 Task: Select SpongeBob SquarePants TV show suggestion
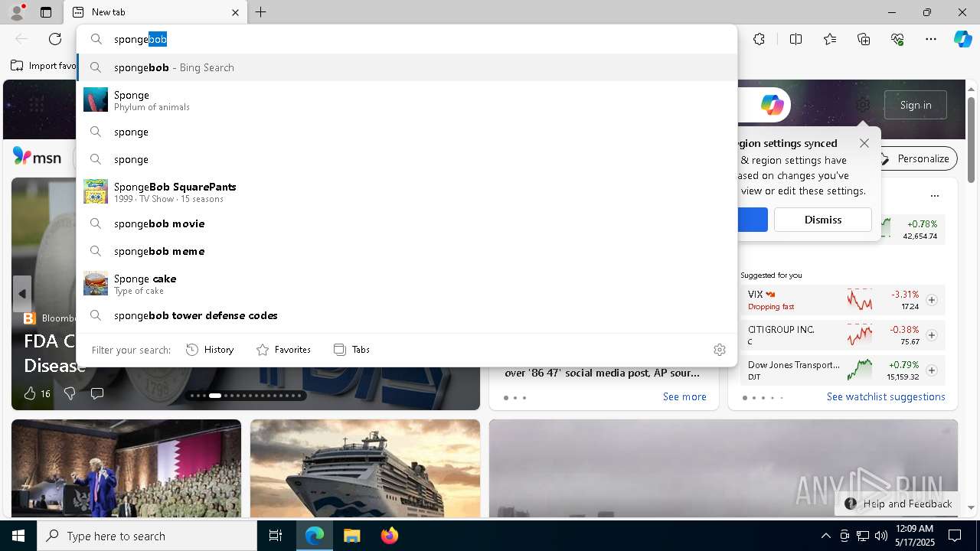pos(407,192)
